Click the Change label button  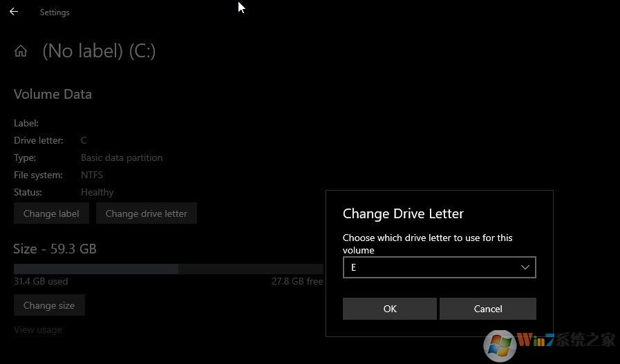[x=51, y=213]
